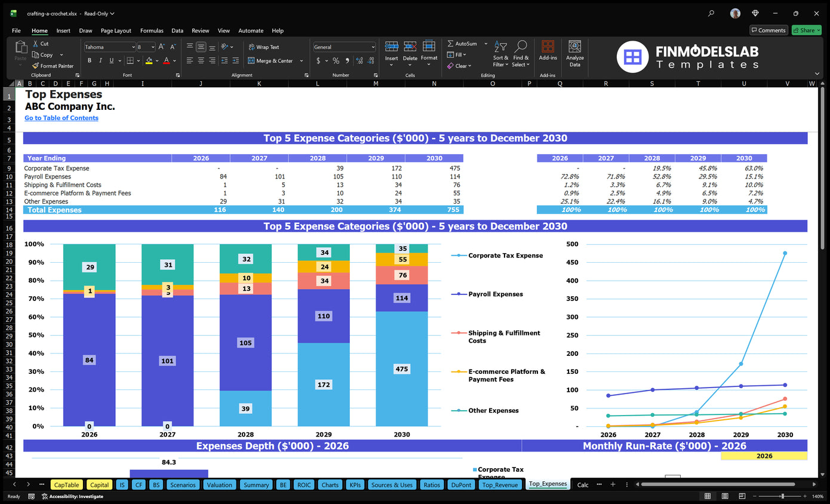Switch to the Formulas ribbon tab
Viewport: 830px width, 504px height.
[152, 30]
